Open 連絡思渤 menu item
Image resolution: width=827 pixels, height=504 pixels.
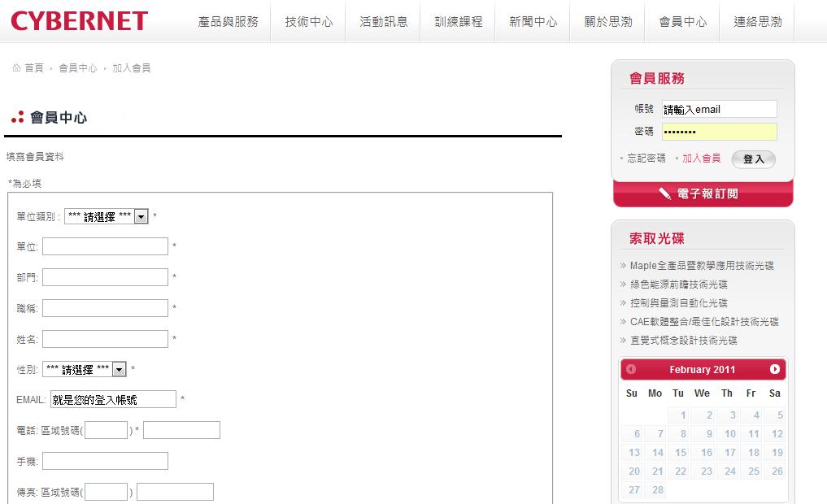click(757, 22)
